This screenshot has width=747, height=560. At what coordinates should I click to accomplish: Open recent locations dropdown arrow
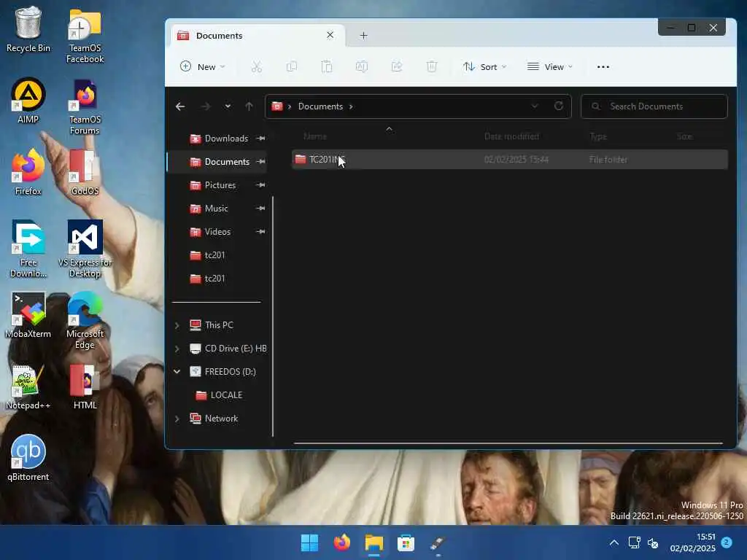(x=228, y=106)
